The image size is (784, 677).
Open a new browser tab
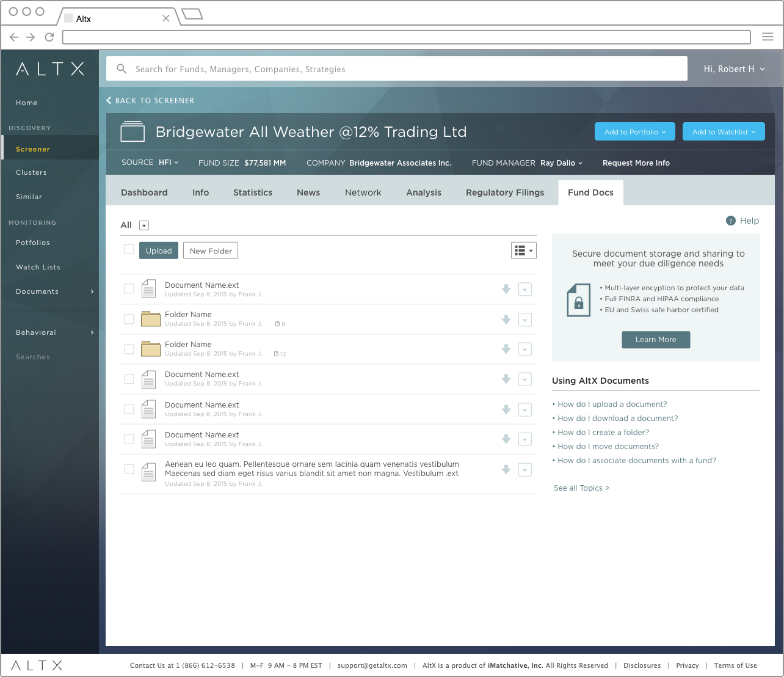point(192,14)
